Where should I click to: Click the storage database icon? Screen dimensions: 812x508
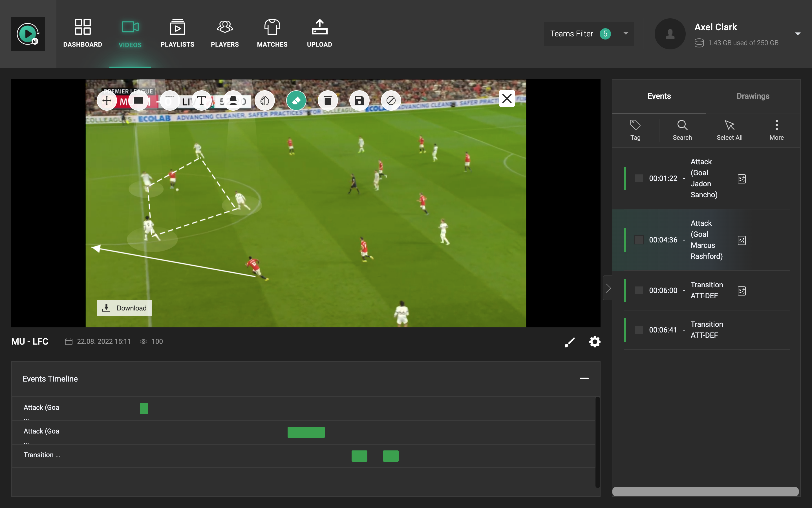[x=699, y=43]
